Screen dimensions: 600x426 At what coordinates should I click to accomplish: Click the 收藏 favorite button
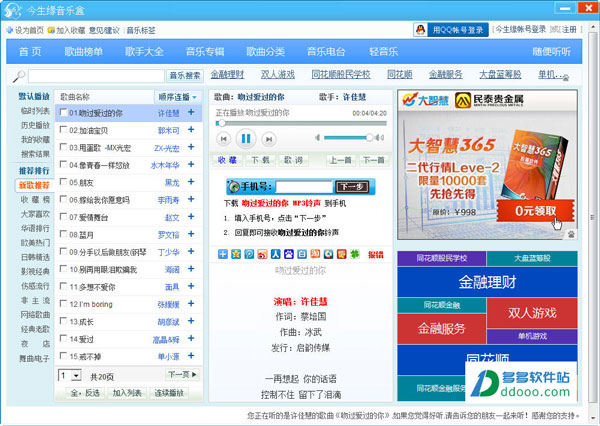[x=227, y=160]
